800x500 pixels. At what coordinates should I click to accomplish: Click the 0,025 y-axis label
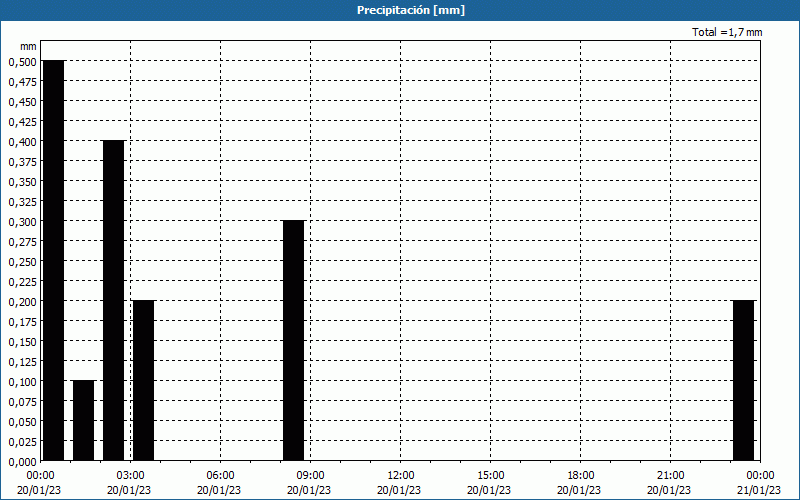[23, 441]
